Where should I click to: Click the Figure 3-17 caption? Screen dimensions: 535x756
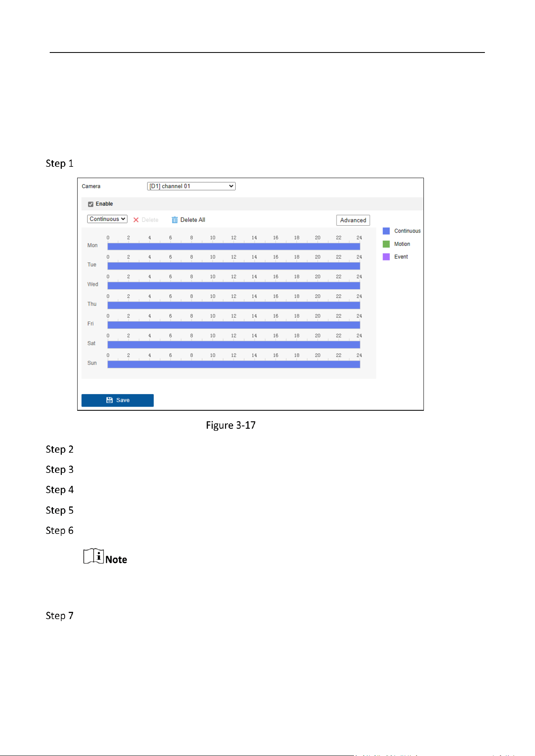(x=231, y=425)
